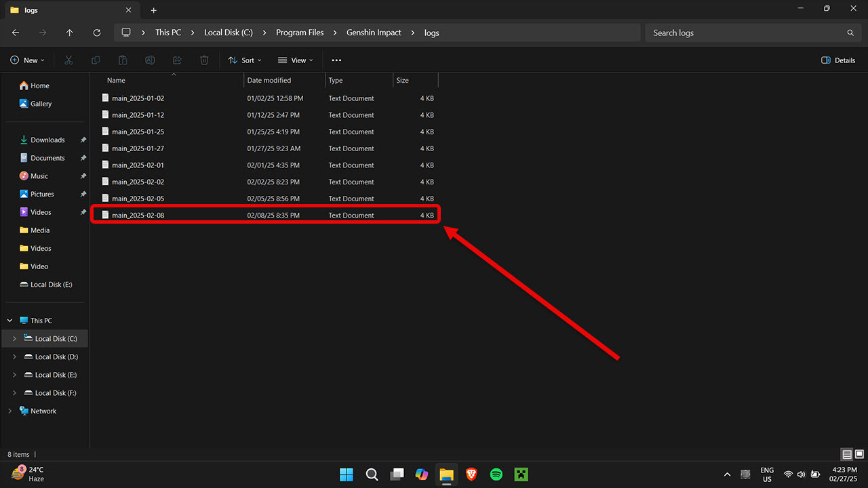The width and height of the screenshot is (868, 488).
Task: Launch Brave browser from taskbar
Action: (471, 474)
